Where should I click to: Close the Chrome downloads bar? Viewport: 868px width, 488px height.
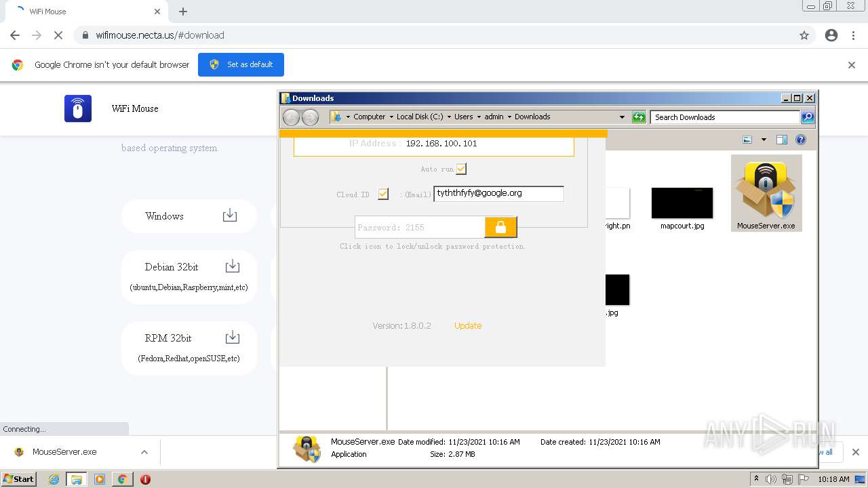(855, 452)
